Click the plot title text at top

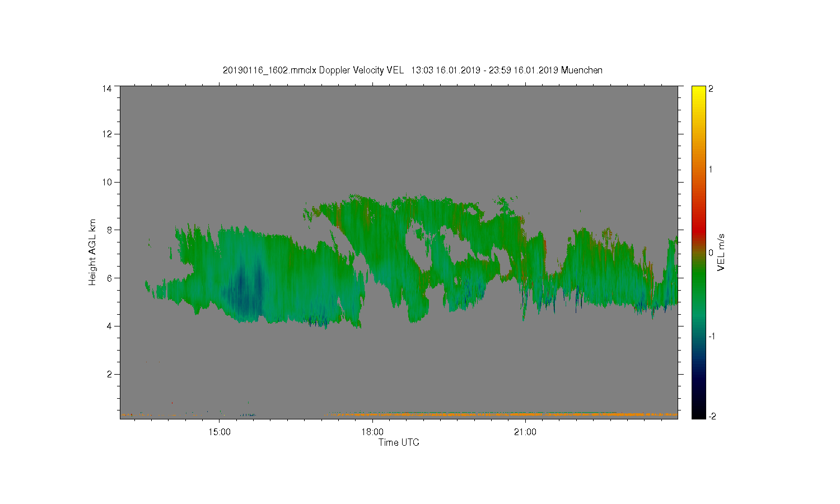tap(413, 71)
